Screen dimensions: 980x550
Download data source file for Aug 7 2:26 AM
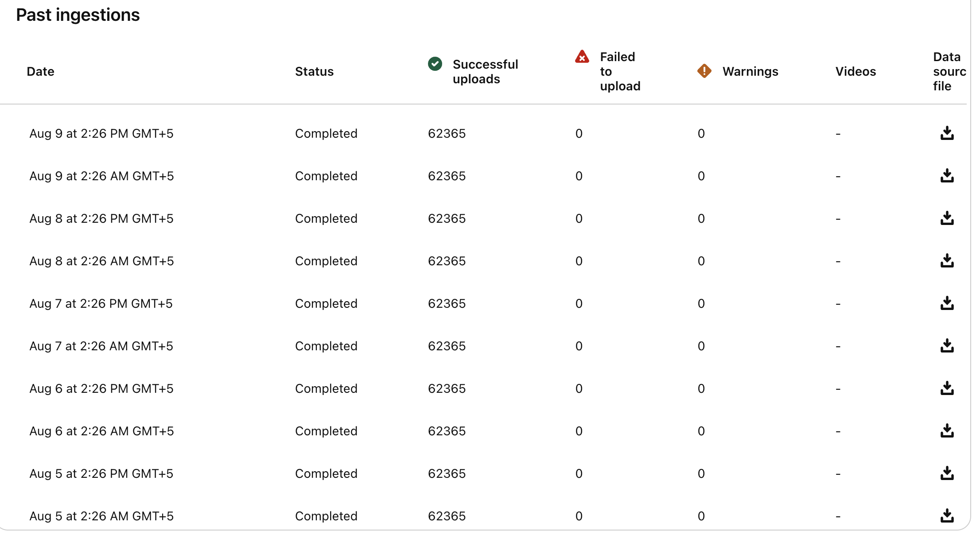[x=947, y=346]
